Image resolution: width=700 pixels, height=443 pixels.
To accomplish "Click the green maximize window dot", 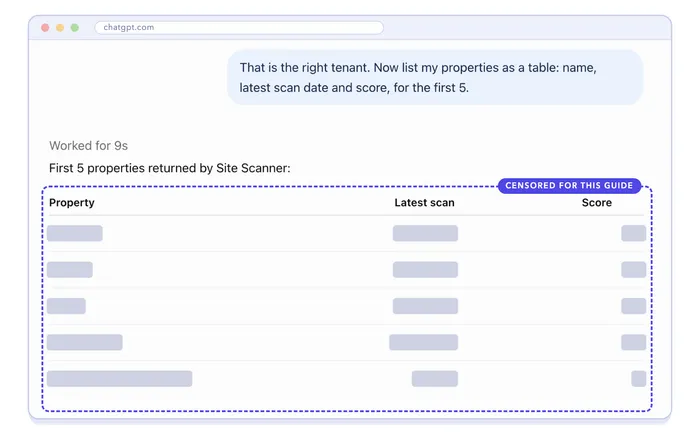I will pyautogui.click(x=75, y=28).
